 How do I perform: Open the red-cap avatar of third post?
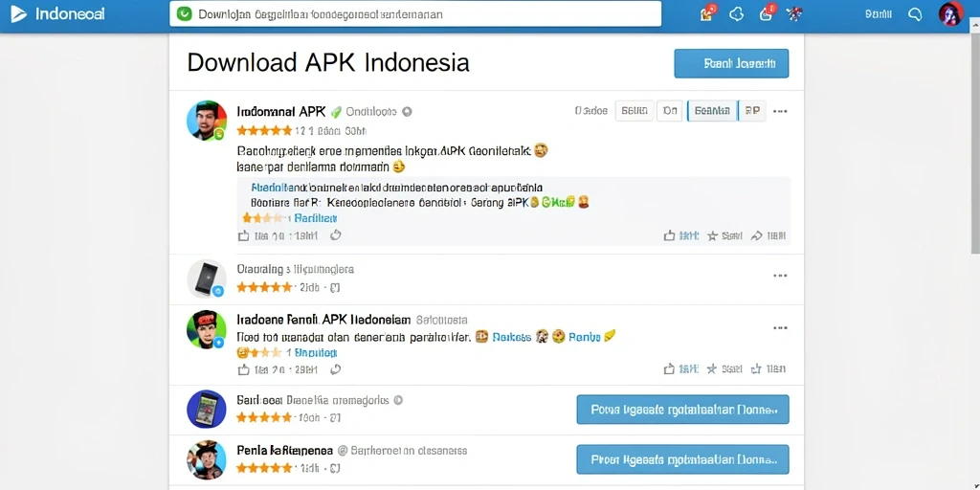207,329
